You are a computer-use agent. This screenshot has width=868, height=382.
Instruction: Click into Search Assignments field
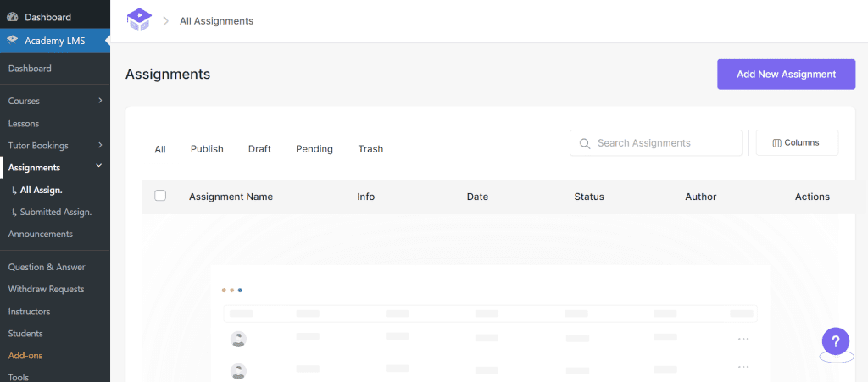(x=656, y=143)
